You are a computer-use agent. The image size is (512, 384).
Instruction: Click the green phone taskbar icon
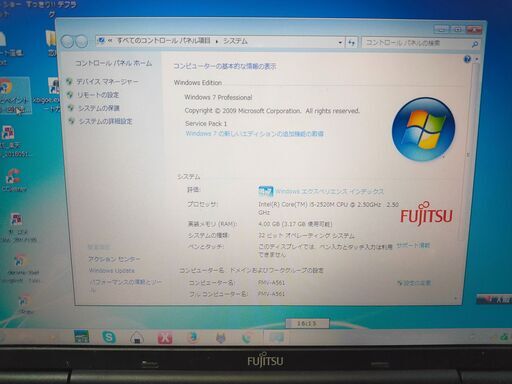click(x=246, y=338)
